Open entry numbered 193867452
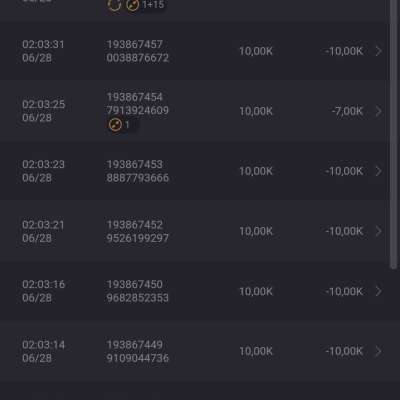Image resolution: width=400 pixels, height=400 pixels. (135, 225)
